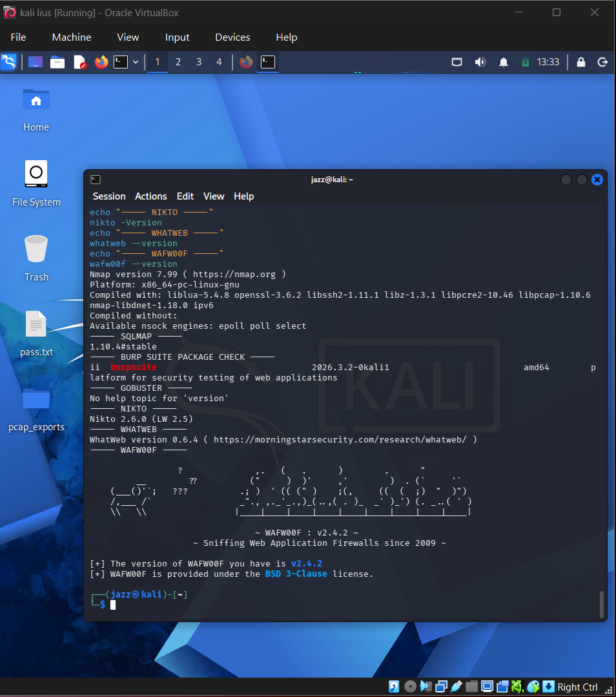This screenshot has height=697, width=616.
Task: Click the log out panel icon
Action: click(x=602, y=62)
